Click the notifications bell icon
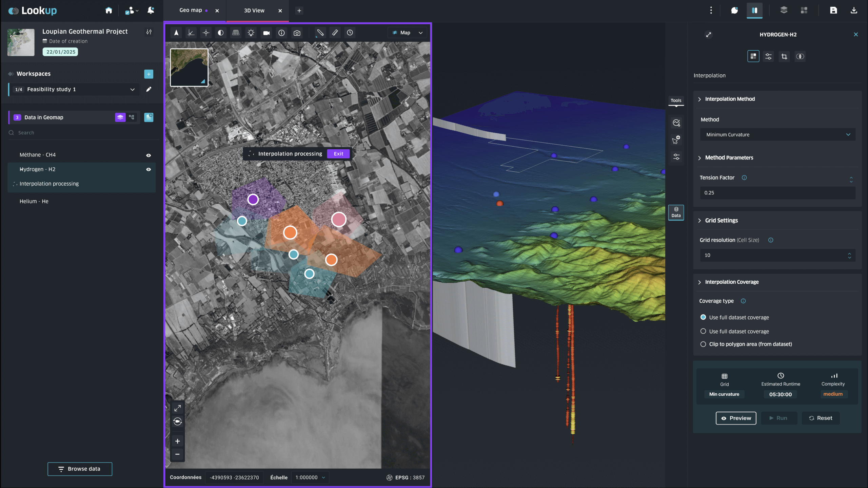Screen dimensions: 868x488 click(x=151, y=11)
